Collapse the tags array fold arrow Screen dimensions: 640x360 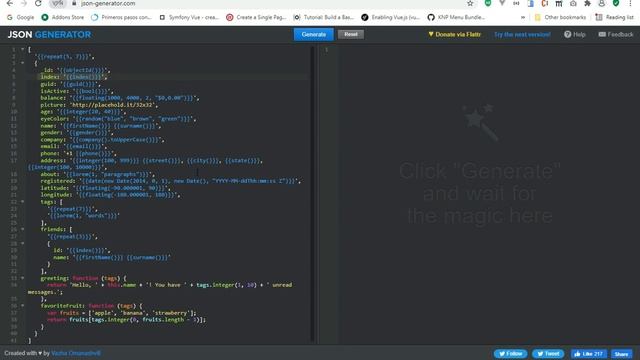point(22,202)
